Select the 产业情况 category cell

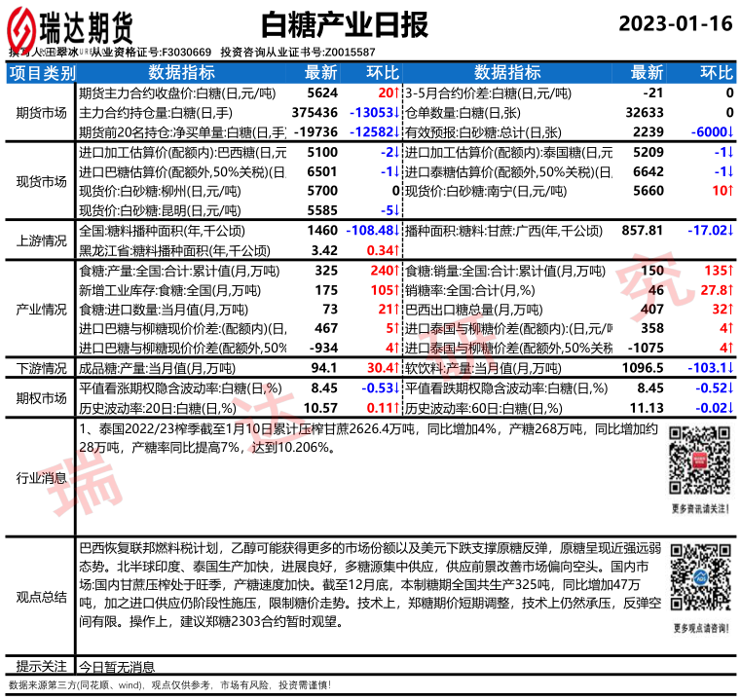tap(41, 309)
